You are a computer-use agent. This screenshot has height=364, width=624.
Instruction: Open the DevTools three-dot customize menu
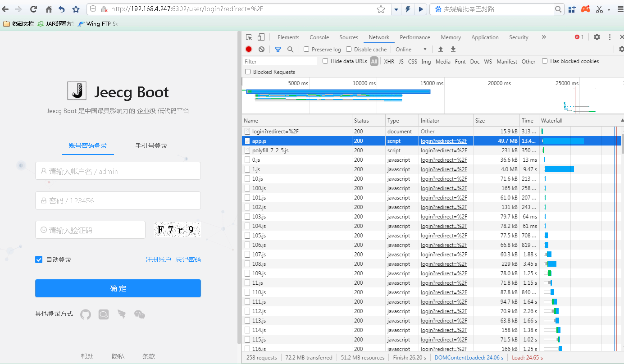(x=610, y=37)
